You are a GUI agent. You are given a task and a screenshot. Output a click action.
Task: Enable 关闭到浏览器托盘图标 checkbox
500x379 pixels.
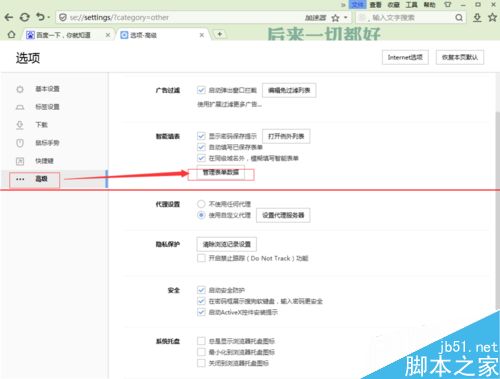(201, 363)
